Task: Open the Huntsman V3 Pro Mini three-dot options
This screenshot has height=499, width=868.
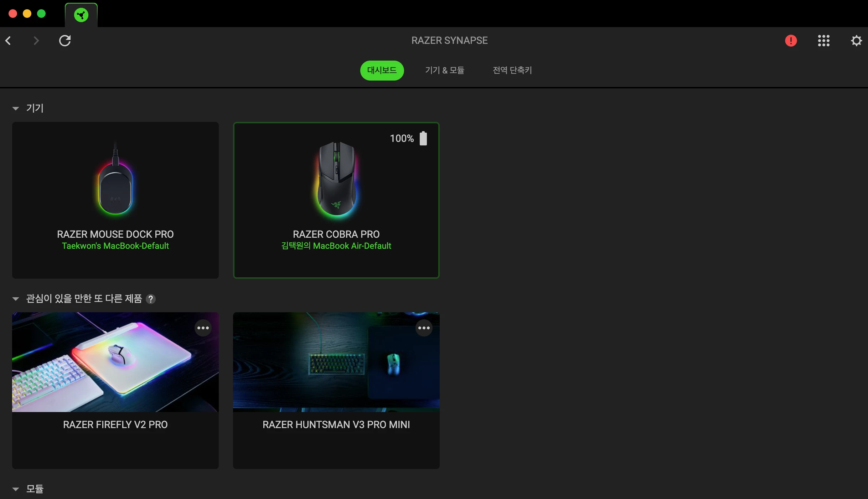Action: [424, 328]
